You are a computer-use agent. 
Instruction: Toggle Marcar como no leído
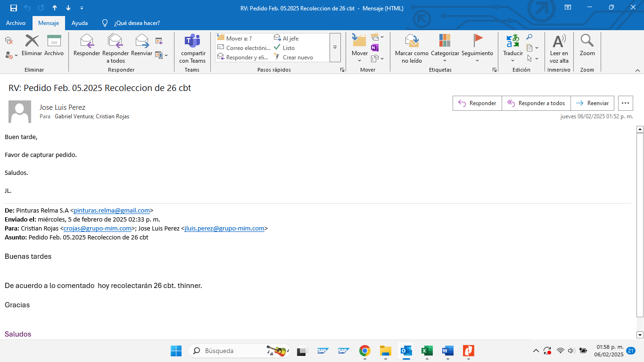[412, 49]
